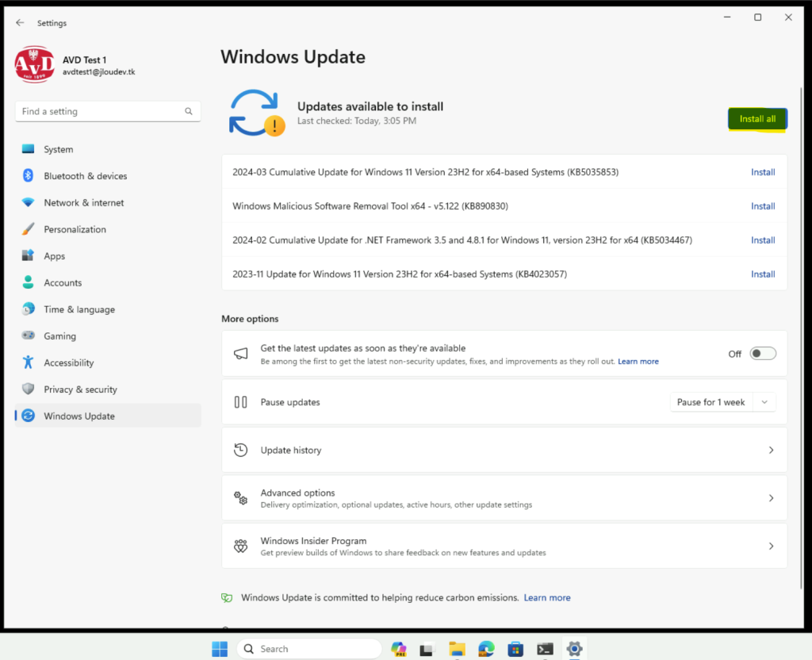Click the Install all button
812x660 pixels.
[x=757, y=119]
